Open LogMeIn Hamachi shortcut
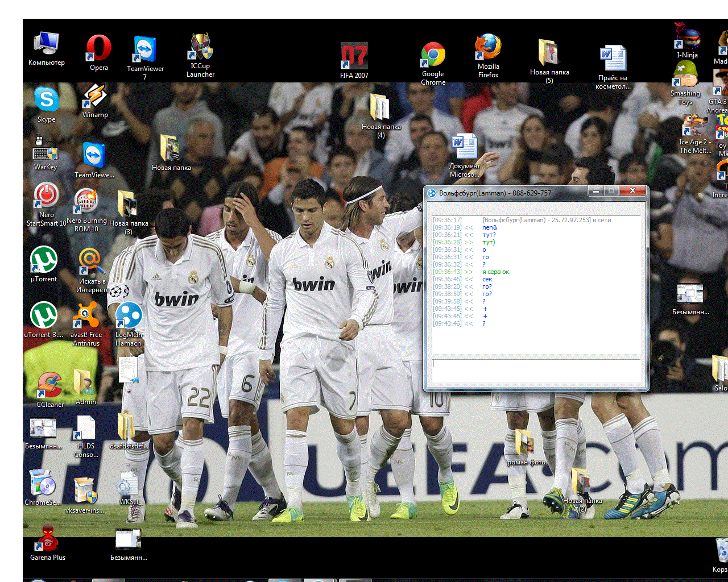Screen dimensions: 728x582 point(129,324)
